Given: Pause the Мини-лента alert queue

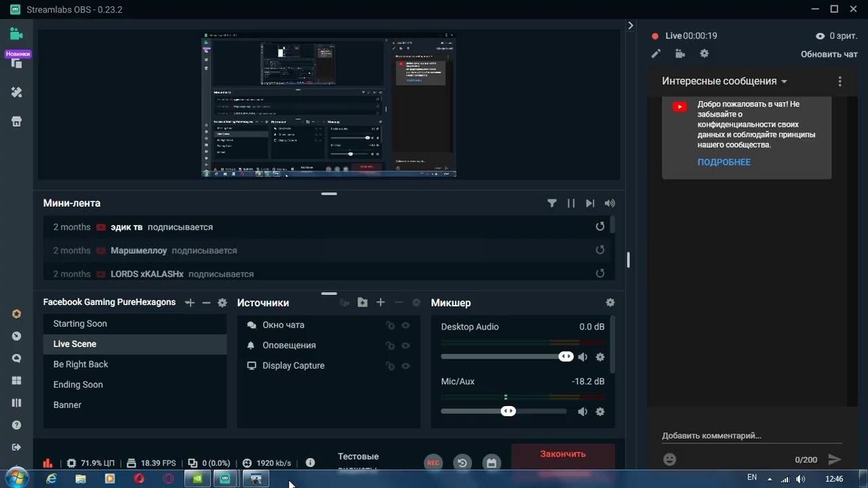Looking at the screenshot, I should (x=571, y=203).
